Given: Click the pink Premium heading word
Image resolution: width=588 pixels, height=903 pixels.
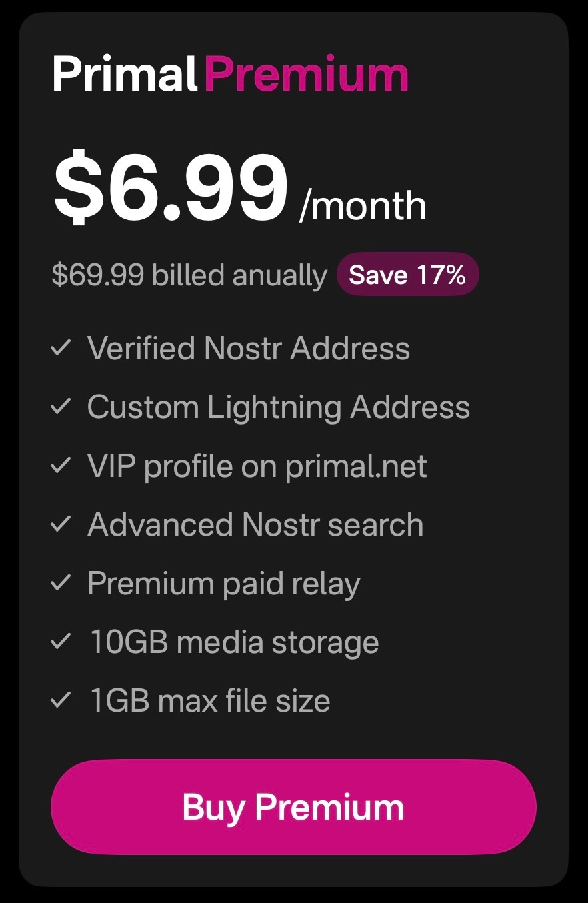Looking at the screenshot, I should pos(306,73).
